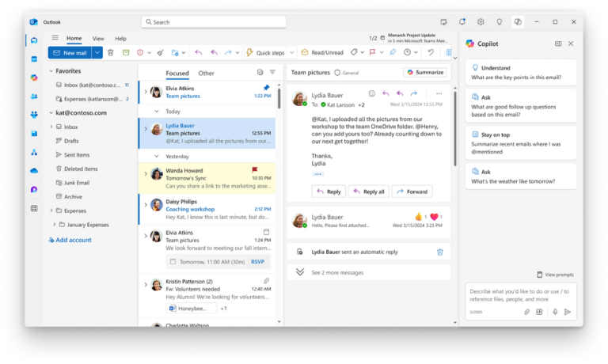Open the Calendar icon in left sidebar
This screenshot has width=608, height=364.
point(34,59)
